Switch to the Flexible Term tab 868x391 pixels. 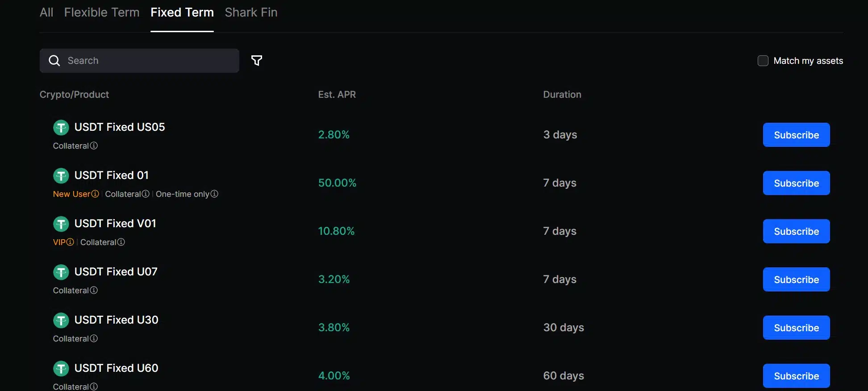point(102,12)
